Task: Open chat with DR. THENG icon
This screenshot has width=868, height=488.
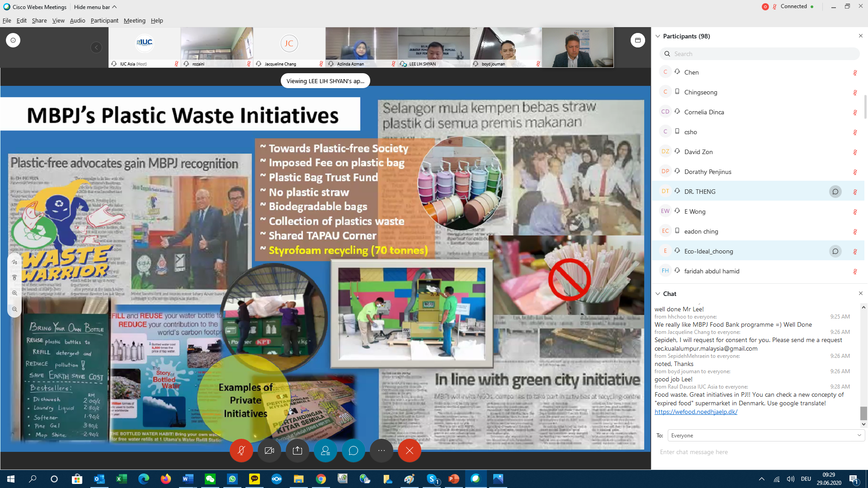Action: 835,192
